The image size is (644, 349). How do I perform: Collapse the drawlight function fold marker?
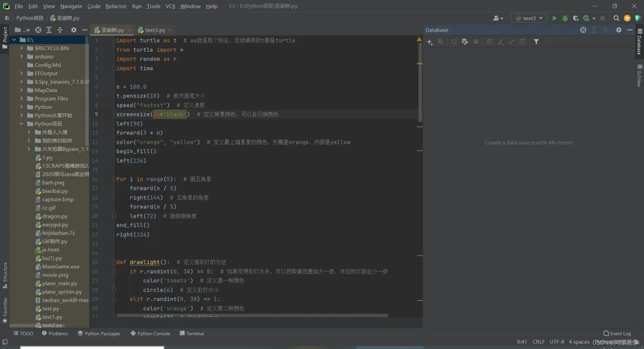click(x=114, y=262)
